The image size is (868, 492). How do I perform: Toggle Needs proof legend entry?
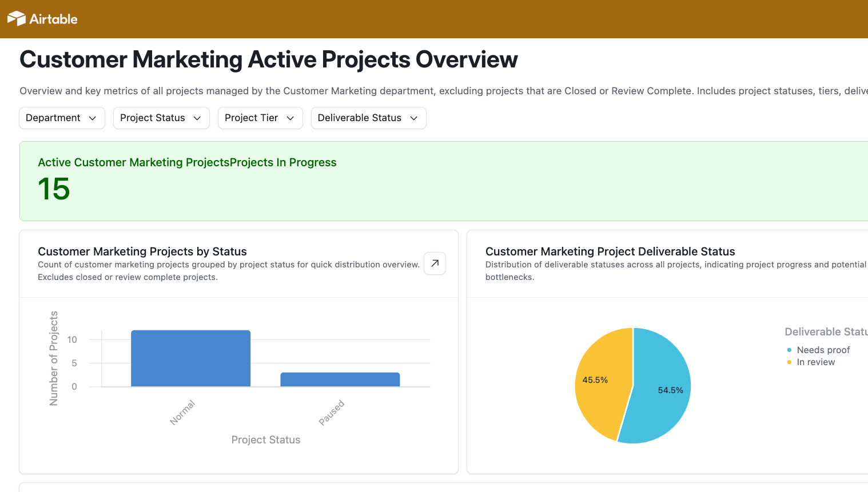818,350
